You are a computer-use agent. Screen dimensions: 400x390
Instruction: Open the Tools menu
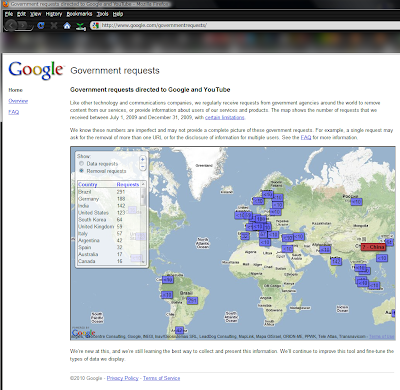coord(102,14)
